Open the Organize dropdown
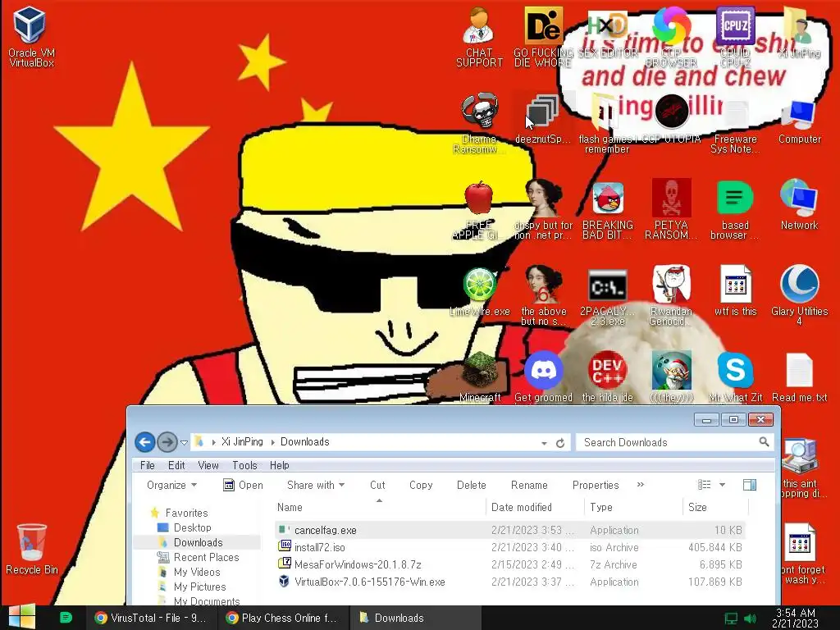Viewport: 840px width, 630px height. point(172,485)
